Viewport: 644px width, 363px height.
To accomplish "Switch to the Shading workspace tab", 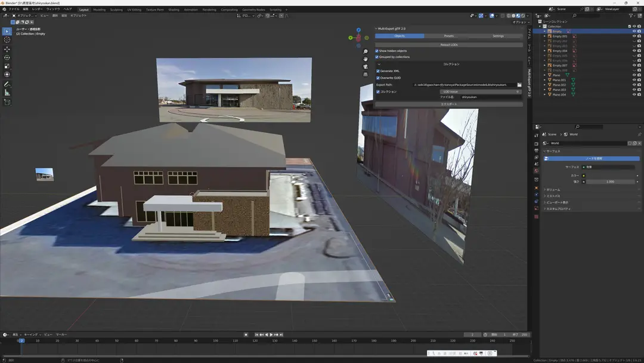I will 174,10.
